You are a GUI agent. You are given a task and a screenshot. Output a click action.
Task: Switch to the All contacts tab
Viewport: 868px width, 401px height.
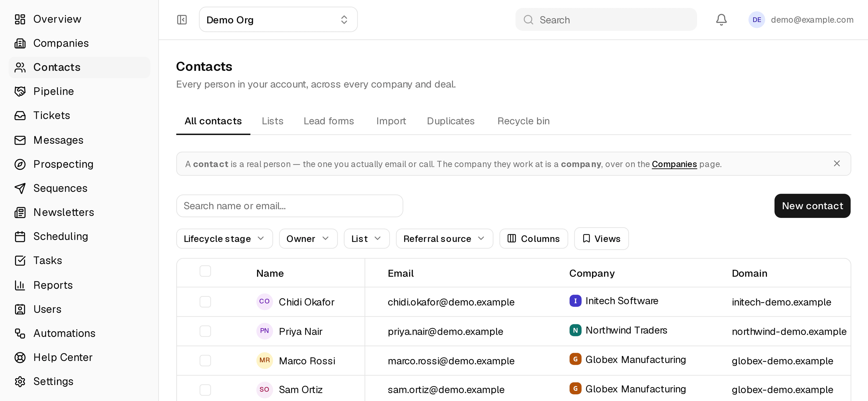pyautogui.click(x=213, y=121)
